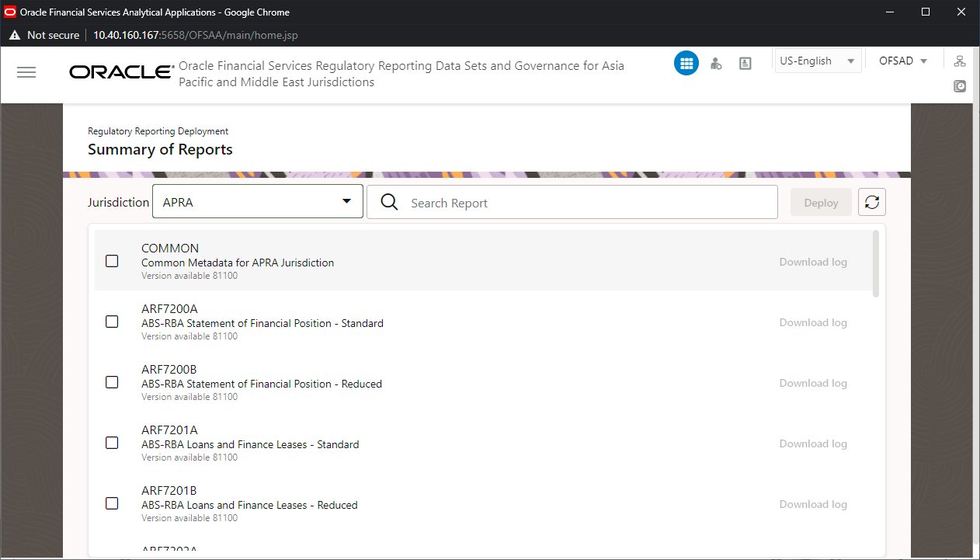
Task: Open the blue applications grid icon
Action: tap(686, 64)
